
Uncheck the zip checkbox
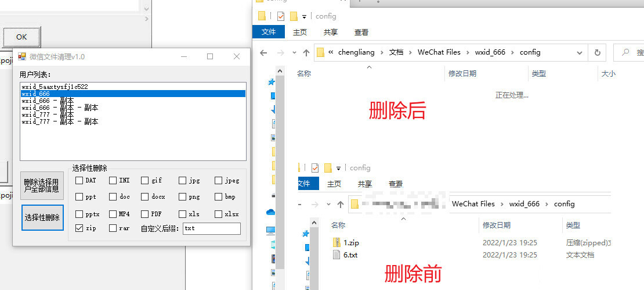79,228
